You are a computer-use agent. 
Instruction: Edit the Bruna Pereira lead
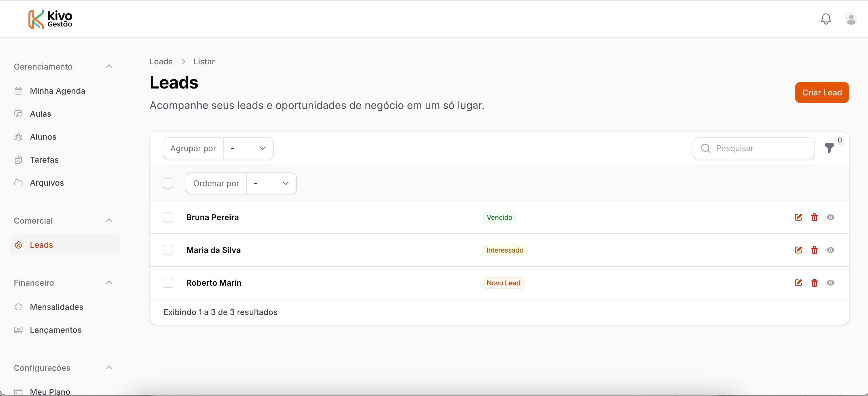click(798, 217)
